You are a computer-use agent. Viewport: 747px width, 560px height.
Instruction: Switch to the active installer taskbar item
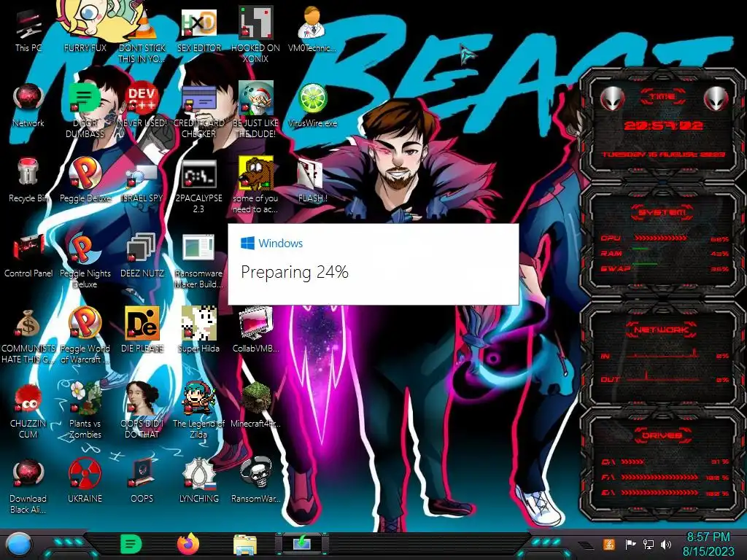pyautogui.click(x=302, y=543)
